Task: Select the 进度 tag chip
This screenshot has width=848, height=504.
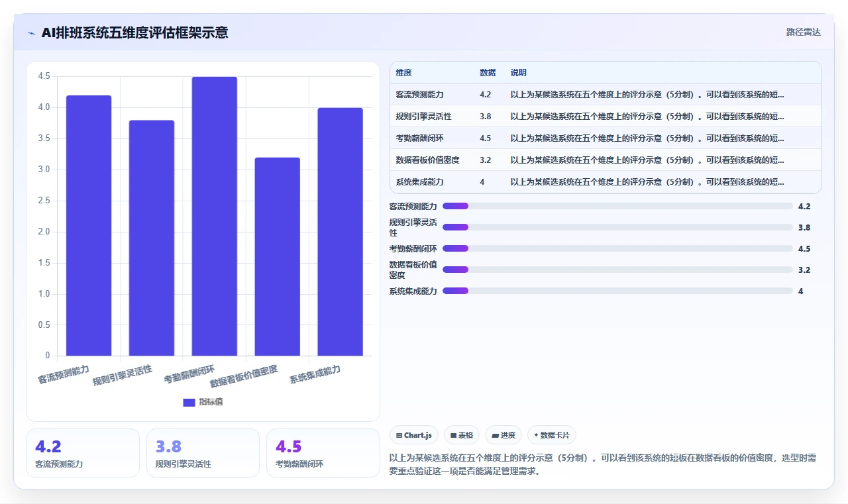Action: click(x=503, y=435)
